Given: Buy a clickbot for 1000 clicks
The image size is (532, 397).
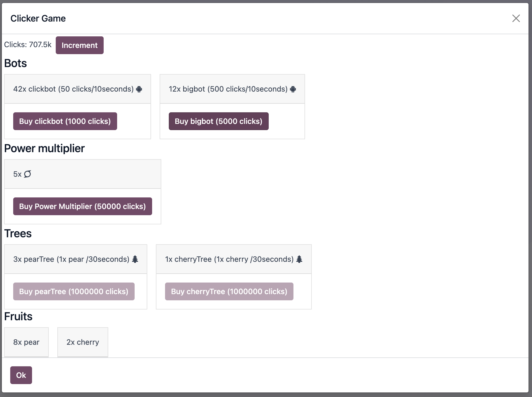Looking at the screenshot, I should tap(65, 121).
